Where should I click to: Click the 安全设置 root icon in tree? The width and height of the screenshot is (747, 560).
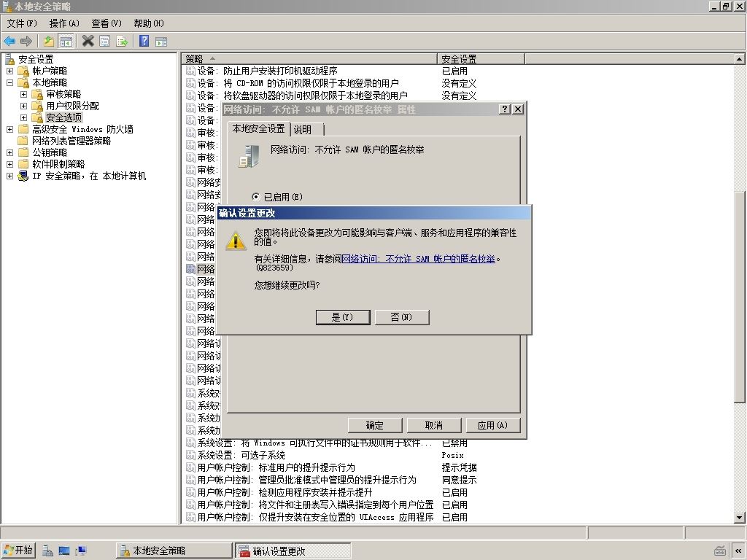pos(9,59)
